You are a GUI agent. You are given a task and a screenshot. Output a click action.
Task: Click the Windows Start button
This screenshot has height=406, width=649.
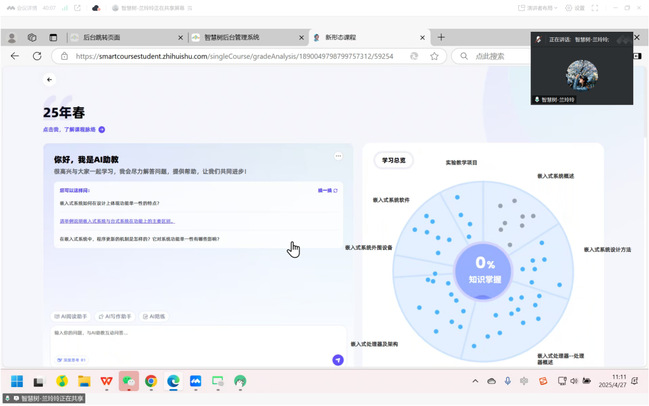[x=17, y=381]
